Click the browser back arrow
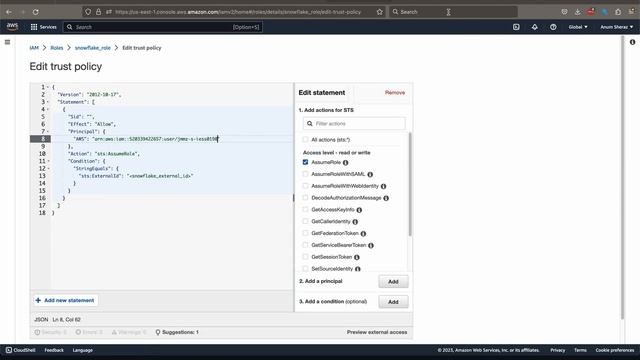 [9, 12]
